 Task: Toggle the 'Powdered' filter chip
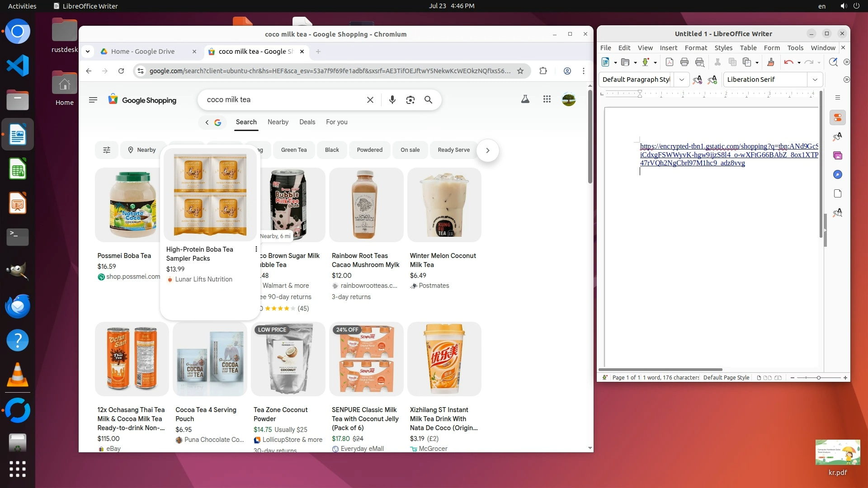point(369,150)
